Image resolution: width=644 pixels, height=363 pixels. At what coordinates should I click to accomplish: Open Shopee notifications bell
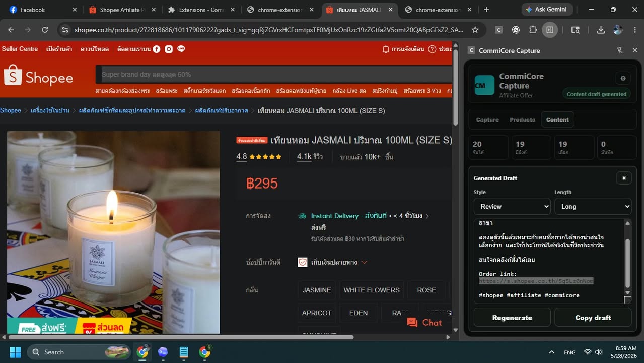point(386,49)
